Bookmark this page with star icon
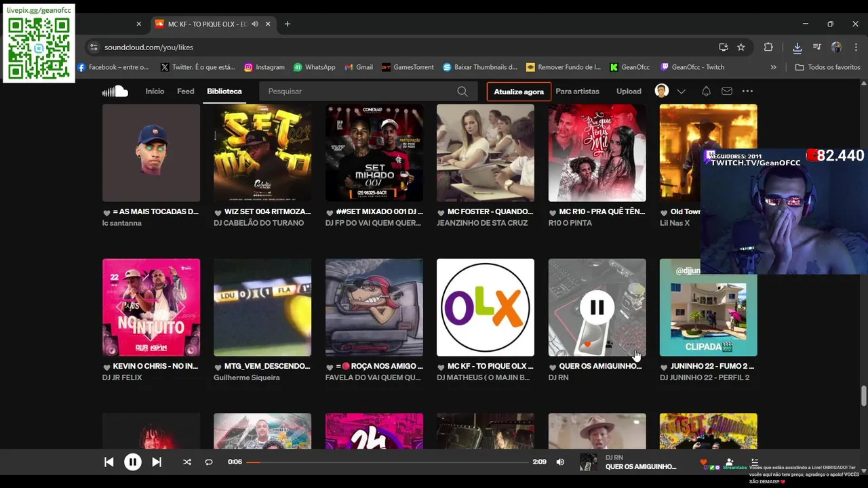 click(741, 47)
